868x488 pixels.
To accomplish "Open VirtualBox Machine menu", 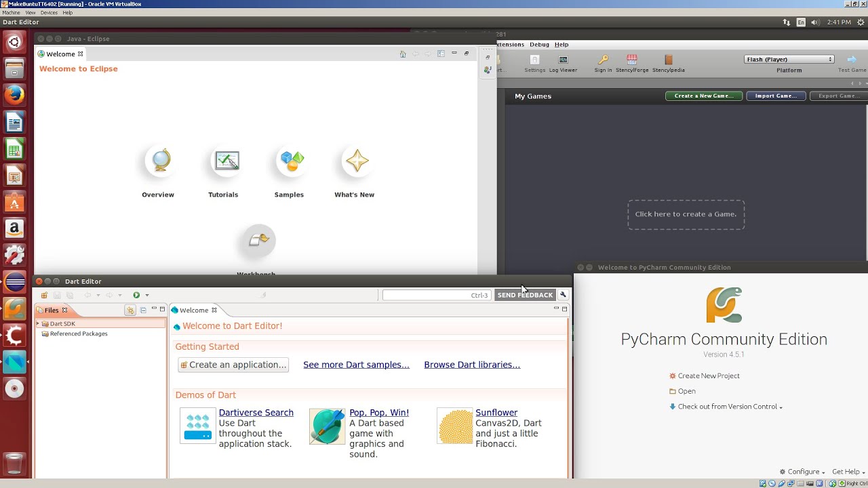I will coord(11,13).
